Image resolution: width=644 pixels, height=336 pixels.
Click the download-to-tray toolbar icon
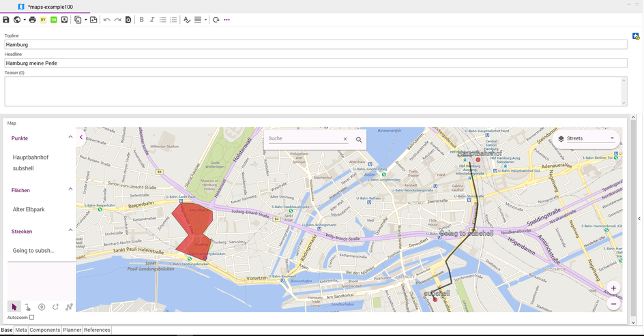pos(65,20)
